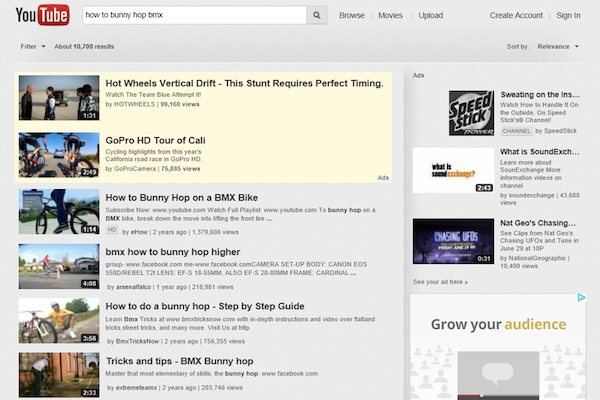The height and width of the screenshot is (400, 600).
Task: Visit the GoProCamera channel link
Action: tap(135, 169)
